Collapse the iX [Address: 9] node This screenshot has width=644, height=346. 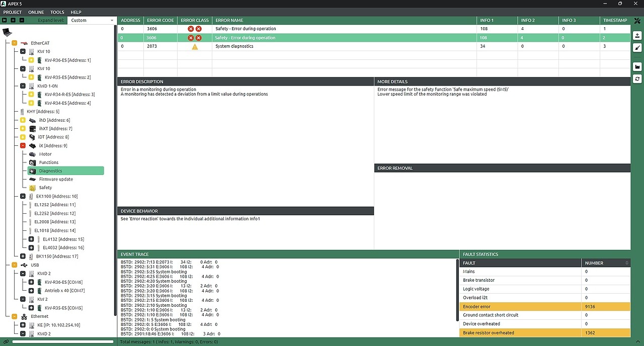click(23, 146)
